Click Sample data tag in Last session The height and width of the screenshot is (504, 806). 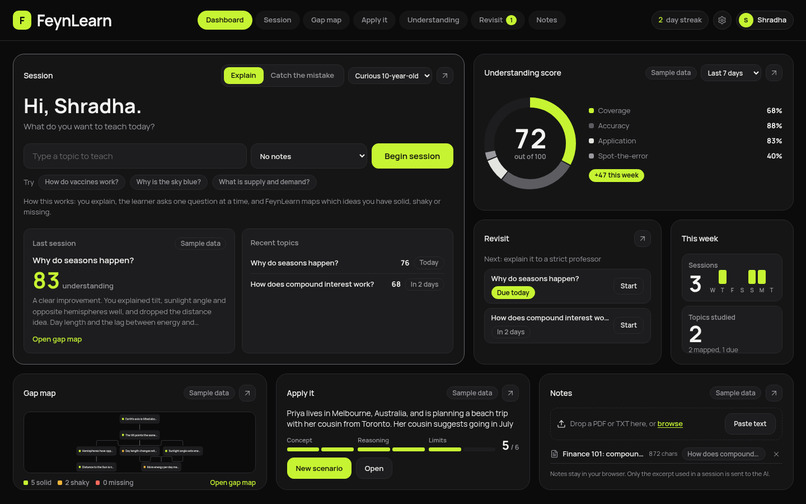(200, 244)
